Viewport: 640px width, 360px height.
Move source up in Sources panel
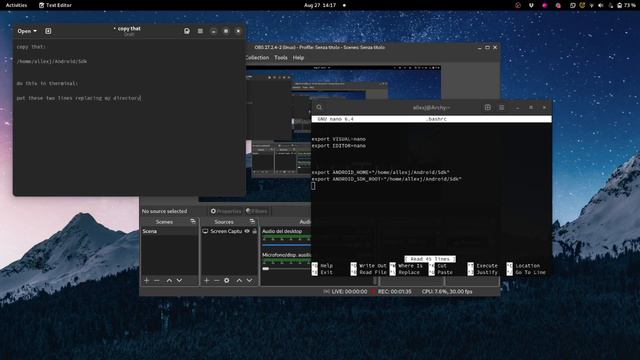(x=239, y=280)
